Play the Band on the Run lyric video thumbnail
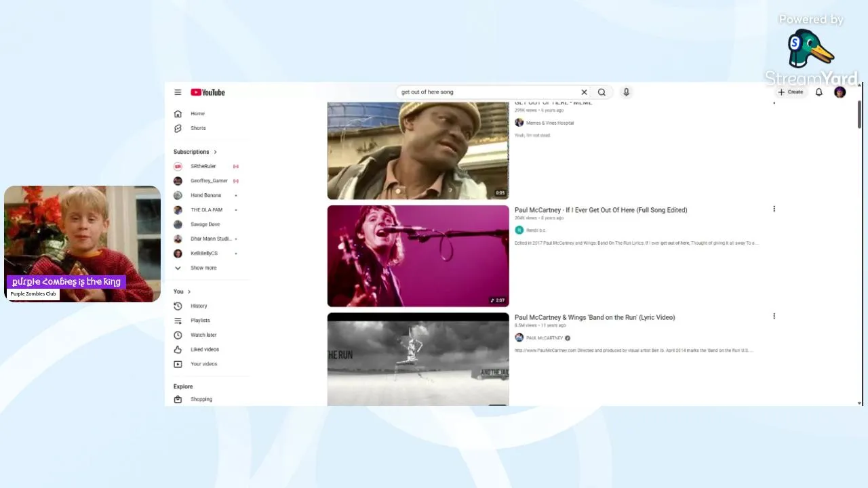This screenshot has height=488, width=868. pos(418,359)
